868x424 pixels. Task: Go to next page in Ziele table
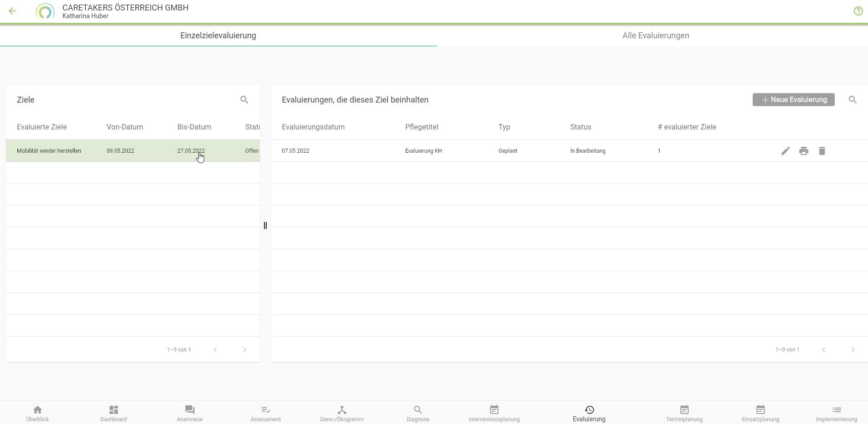coord(244,350)
